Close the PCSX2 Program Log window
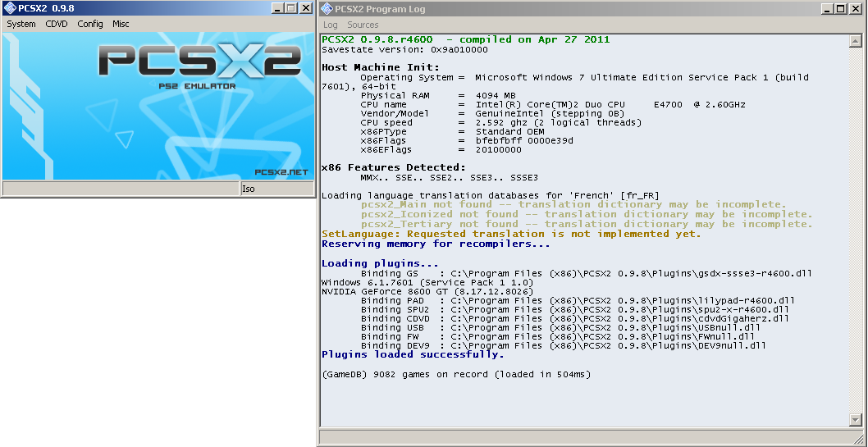Viewport: 868px width, 447px height. [x=857, y=8]
